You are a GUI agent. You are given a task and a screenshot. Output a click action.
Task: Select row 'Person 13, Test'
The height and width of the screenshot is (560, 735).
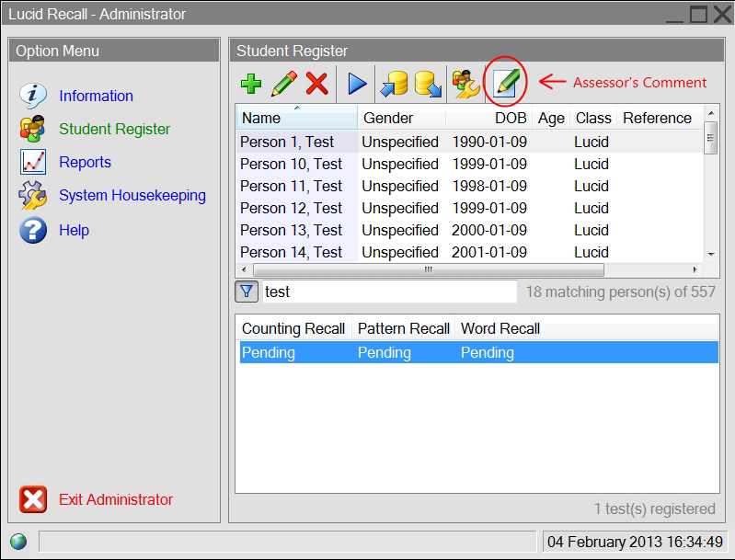(470, 230)
